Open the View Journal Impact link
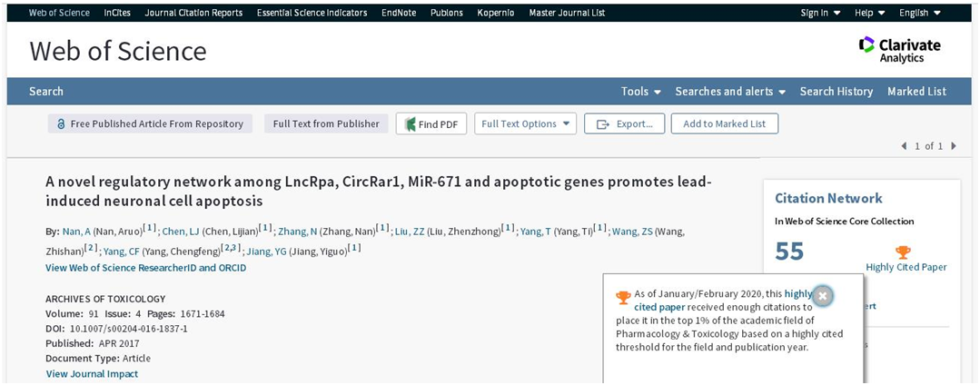This screenshot has height=385, width=980. (x=92, y=374)
